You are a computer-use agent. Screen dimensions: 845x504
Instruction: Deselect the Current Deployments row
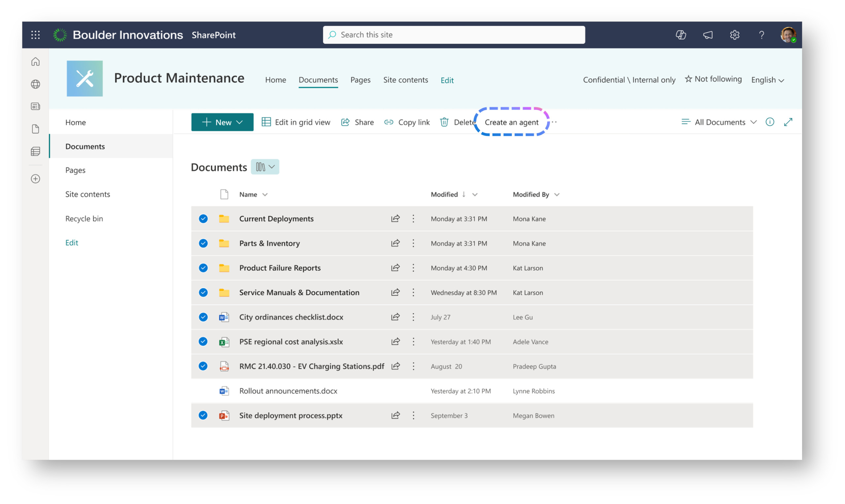tap(203, 218)
